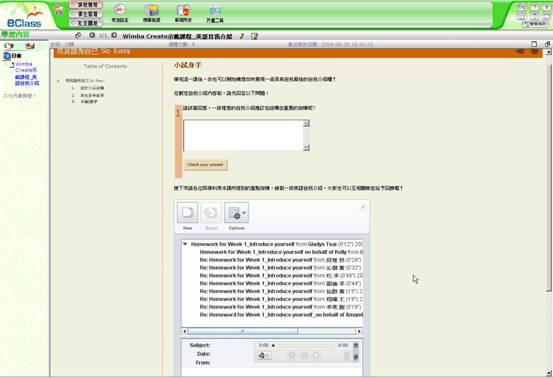Open the first red-bordered tab in the header

coord(86,5)
